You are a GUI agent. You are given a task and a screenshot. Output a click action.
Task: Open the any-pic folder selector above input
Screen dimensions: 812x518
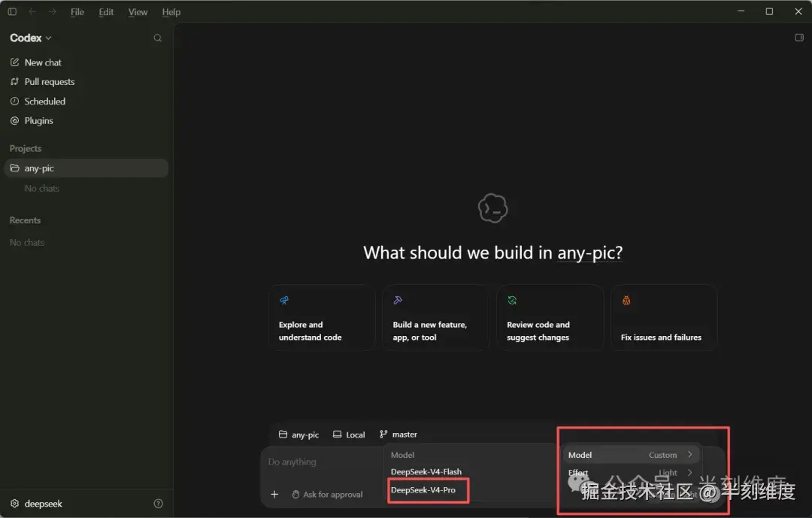pos(298,435)
